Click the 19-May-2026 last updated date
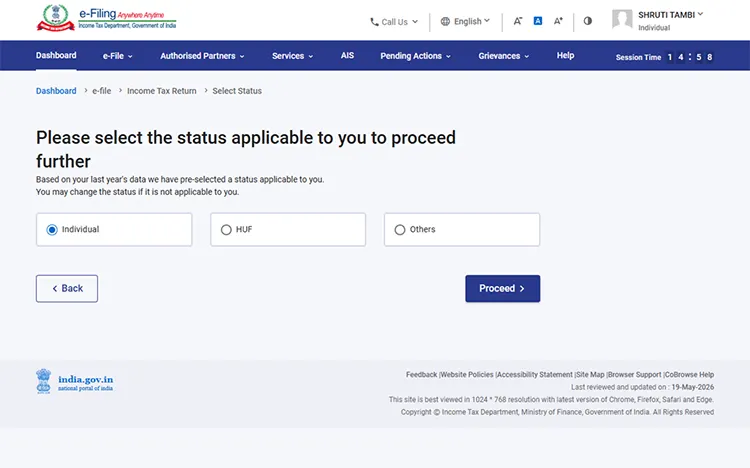 tap(693, 387)
